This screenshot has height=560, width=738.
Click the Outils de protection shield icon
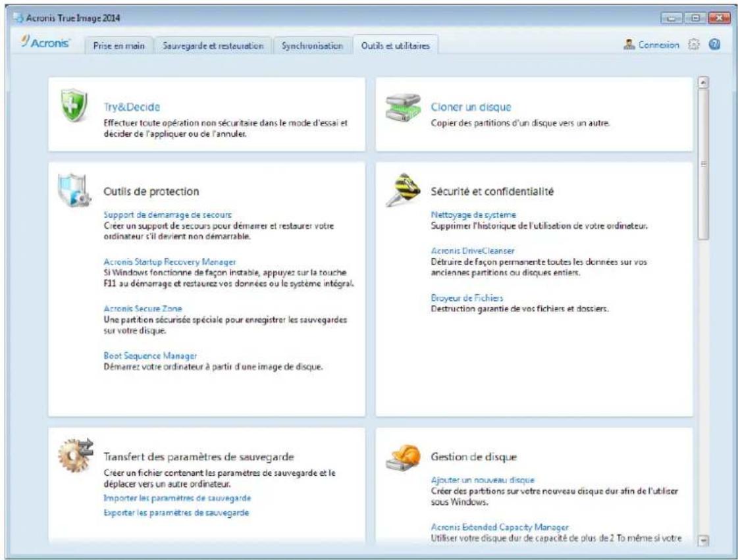coord(74,190)
